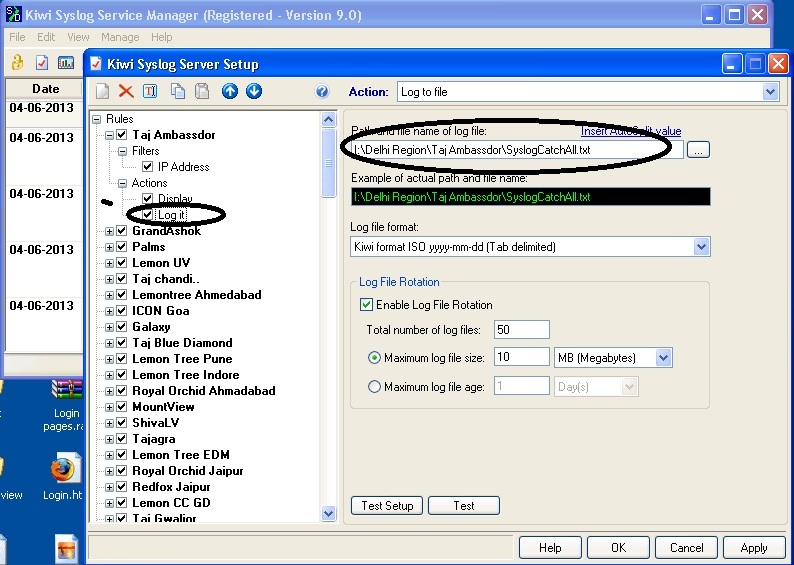Select the Taj Blue Diamond rule
The height and width of the screenshot is (565, 794).
[182, 343]
